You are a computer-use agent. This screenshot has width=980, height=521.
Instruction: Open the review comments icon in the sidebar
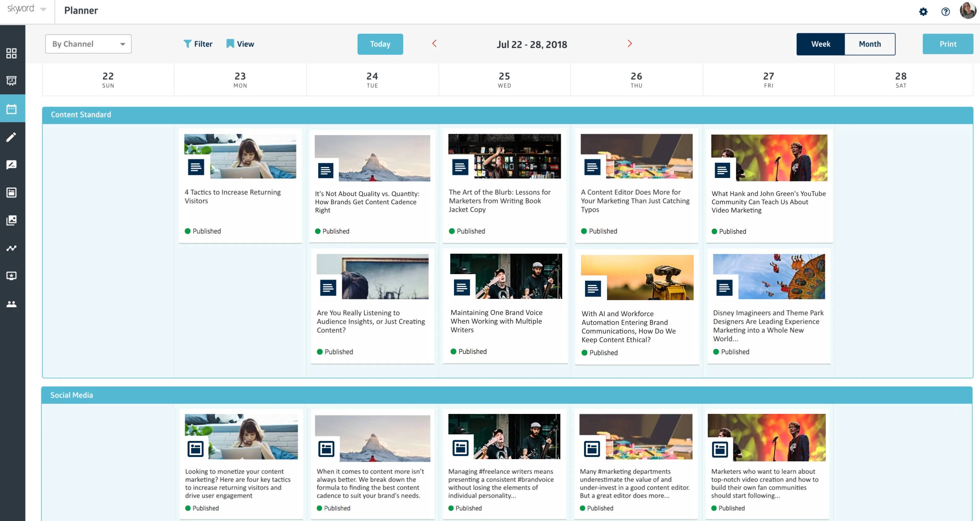(12, 164)
